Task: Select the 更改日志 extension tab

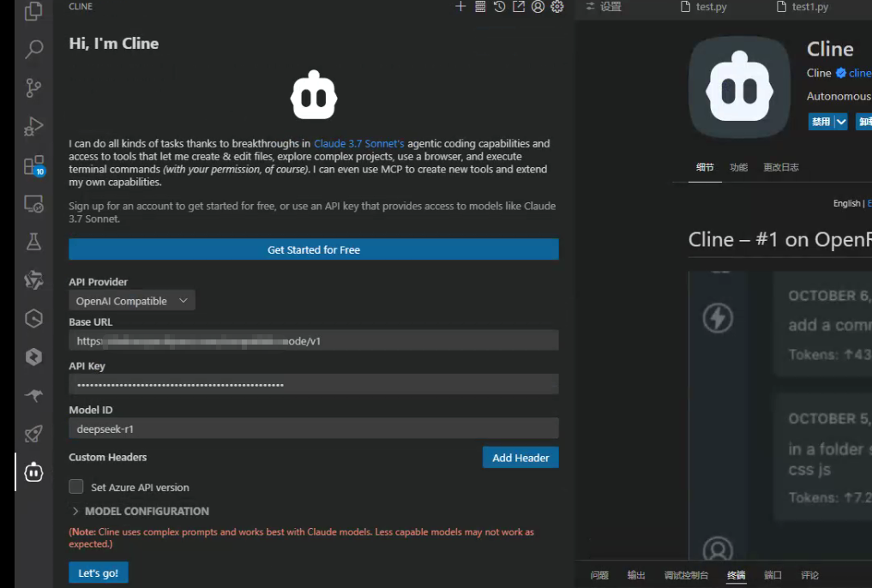Action: click(781, 167)
